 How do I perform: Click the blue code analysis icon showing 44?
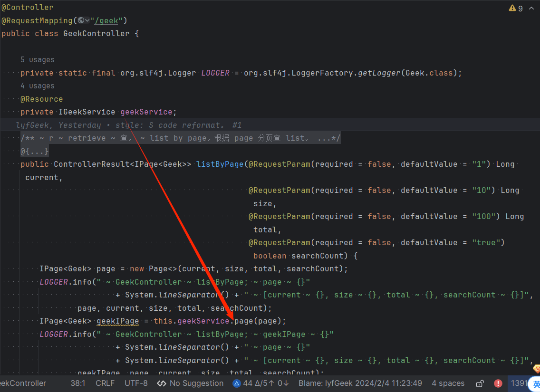click(x=237, y=383)
